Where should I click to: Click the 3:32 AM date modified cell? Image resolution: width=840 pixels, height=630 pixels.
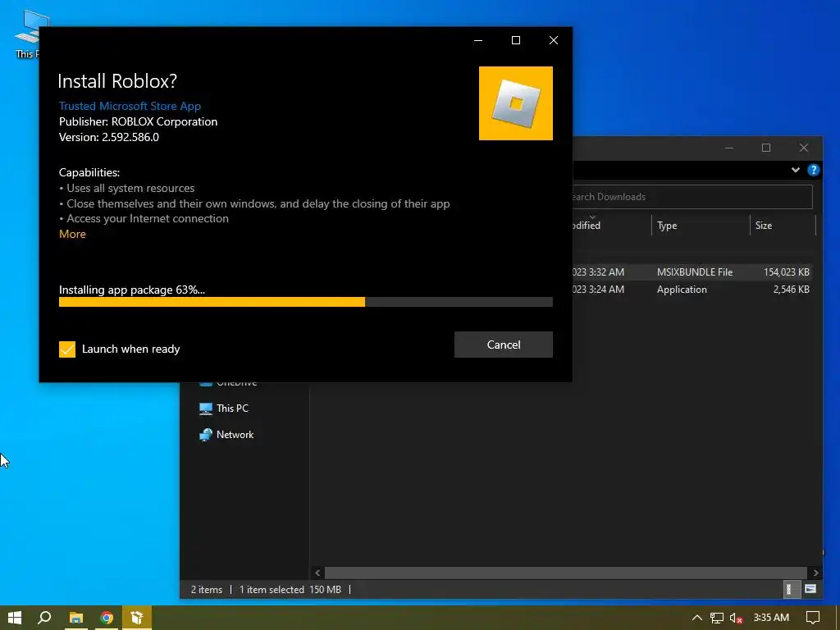(x=598, y=272)
